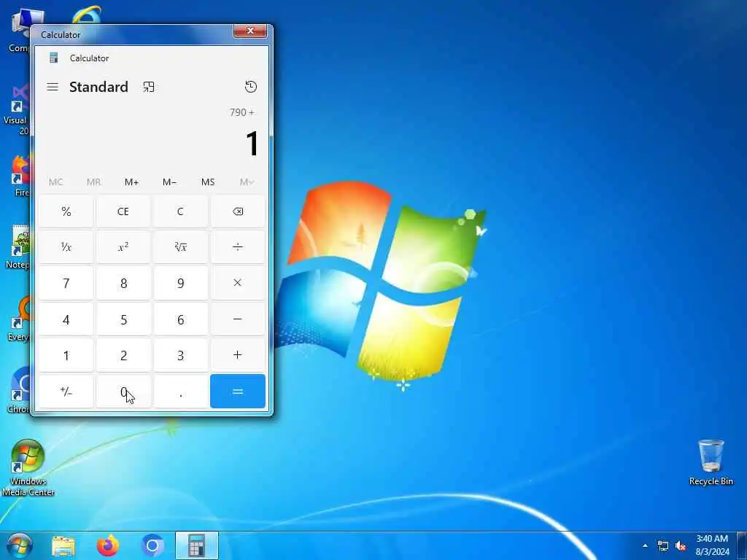Click digit 7 key
This screenshot has height=560, width=747.
tap(66, 284)
